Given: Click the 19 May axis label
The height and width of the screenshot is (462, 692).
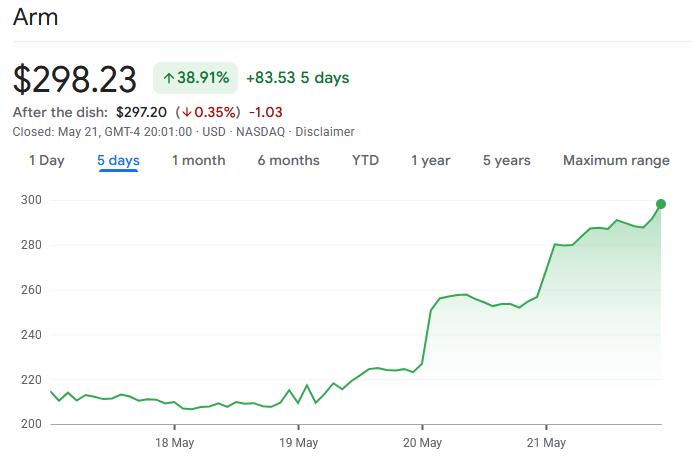Looking at the screenshot, I should tap(299, 443).
